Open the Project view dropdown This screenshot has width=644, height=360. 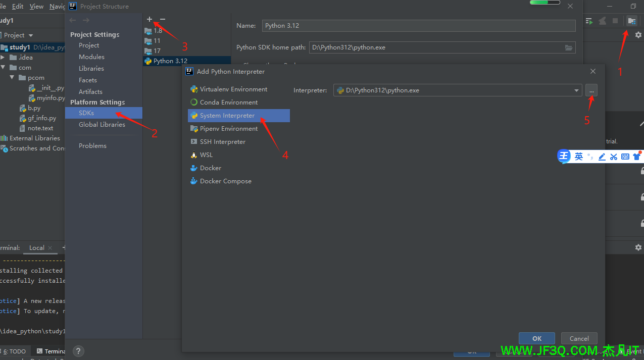(x=18, y=35)
